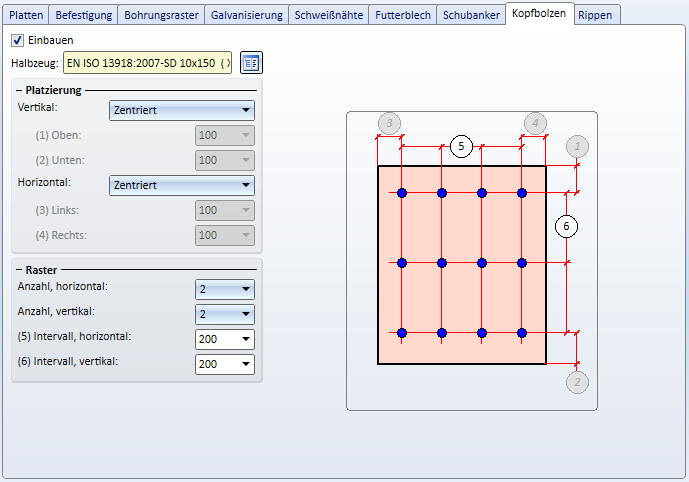Expand the Anzahl, vertikal dropdown

[x=224, y=314]
